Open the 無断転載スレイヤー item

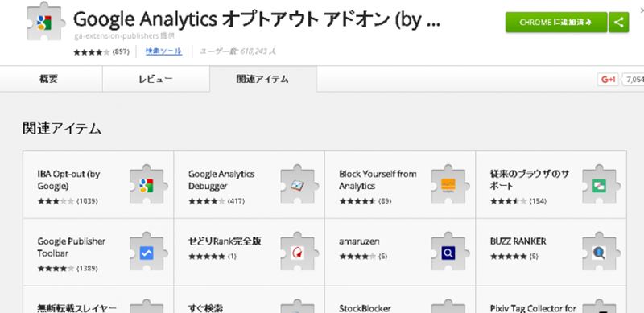click(x=76, y=308)
